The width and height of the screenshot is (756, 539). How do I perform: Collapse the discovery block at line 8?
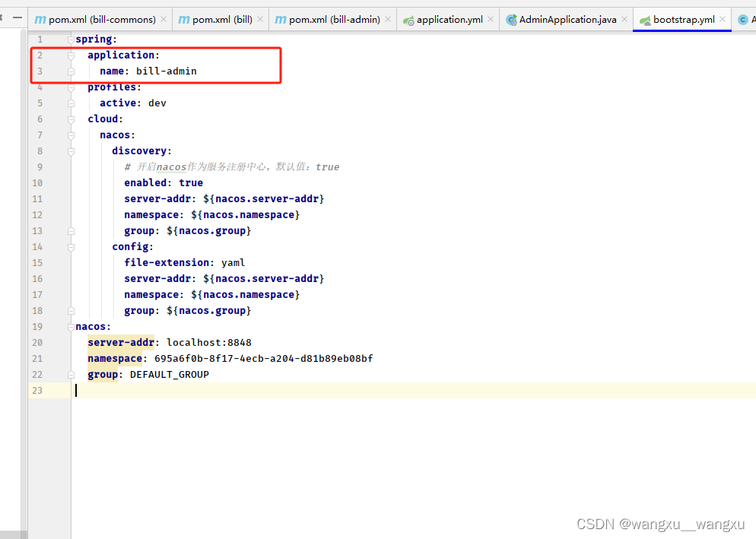[x=71, y=151]
